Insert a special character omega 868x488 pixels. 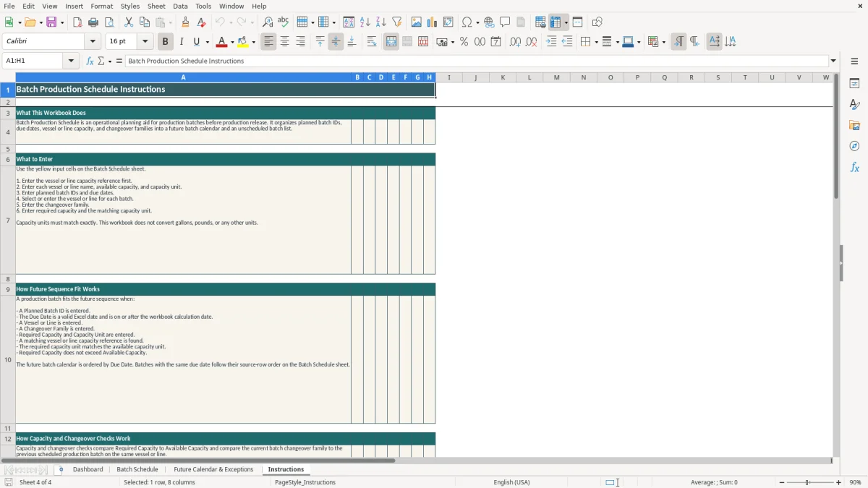[x=467, y=22]
